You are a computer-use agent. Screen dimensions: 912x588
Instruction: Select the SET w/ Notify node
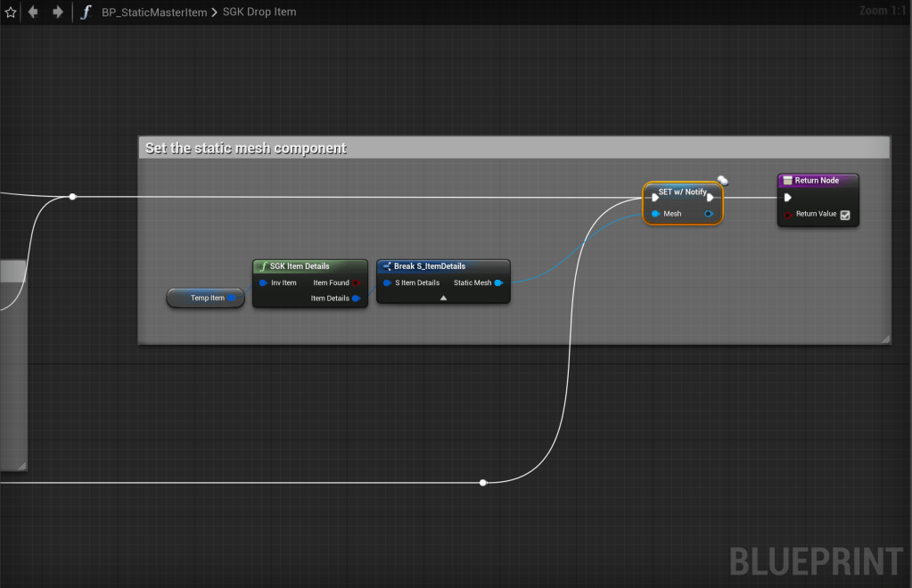tap(682, 192)
